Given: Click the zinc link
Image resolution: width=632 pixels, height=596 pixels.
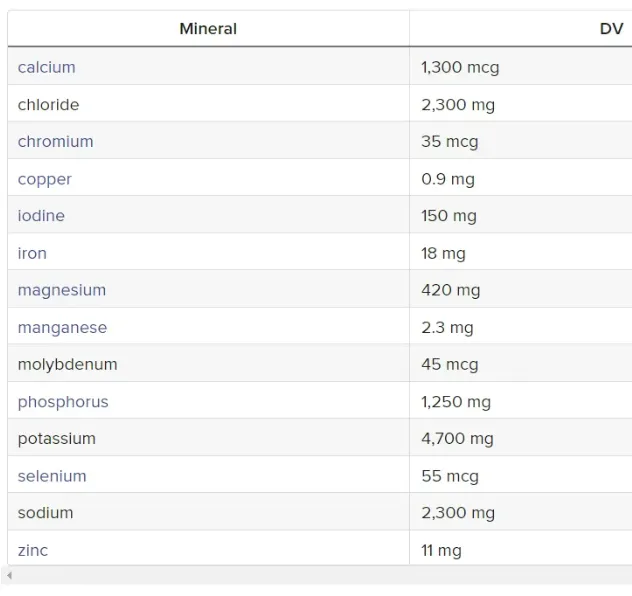Looking at the screenshot, I should pyautogui.click(x=32, y=550).
